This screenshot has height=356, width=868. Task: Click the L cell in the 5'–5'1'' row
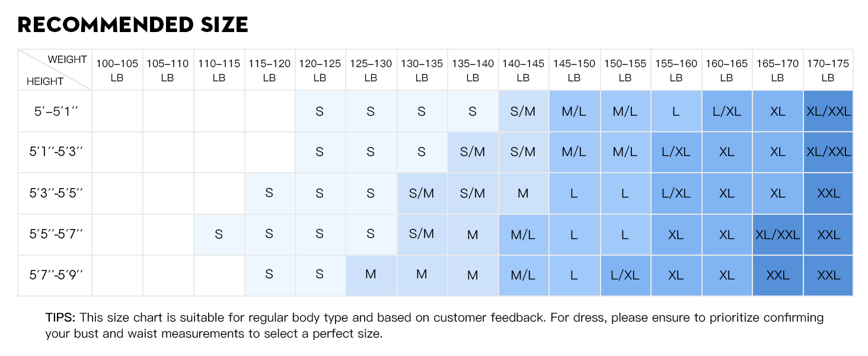(x=676, y=111)
